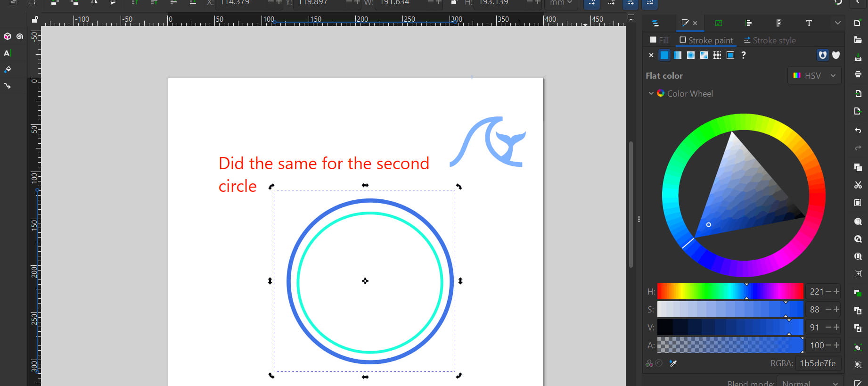Open the HSV color mode dropdown
The image size is (868, 386).
tap(814, 75)
